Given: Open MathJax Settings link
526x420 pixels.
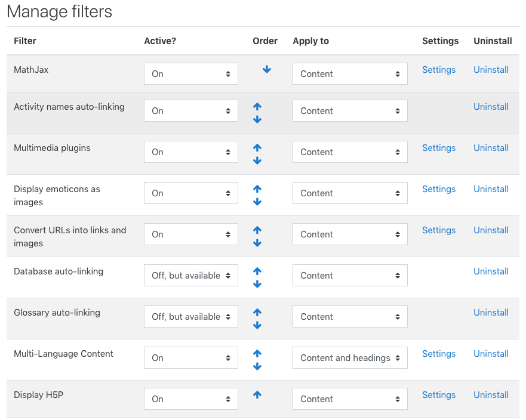Looking at the screenshot, I should 439,70.
